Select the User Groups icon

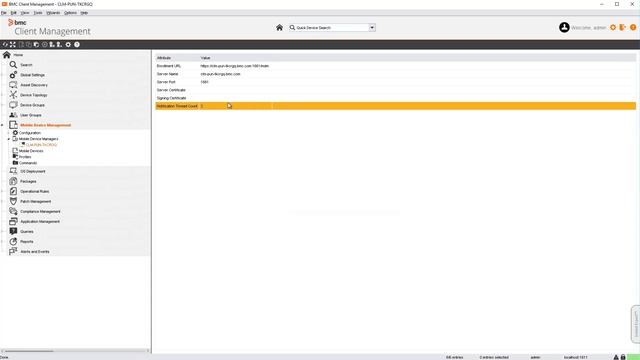click(13, 115)
